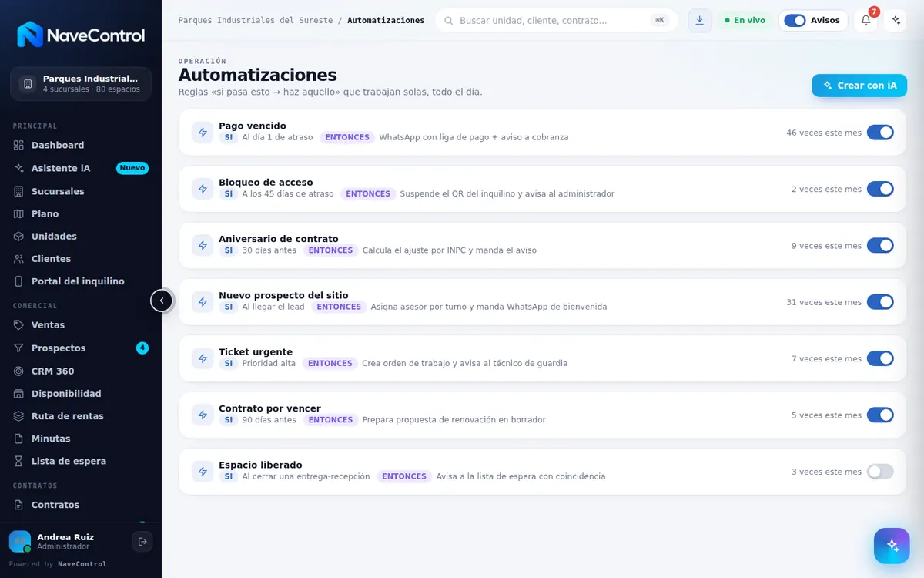The width and height of the screenshot is (924, 578).
Task: Disable Nuevo prospecto del sitio rule
Action: coord(880,302)
